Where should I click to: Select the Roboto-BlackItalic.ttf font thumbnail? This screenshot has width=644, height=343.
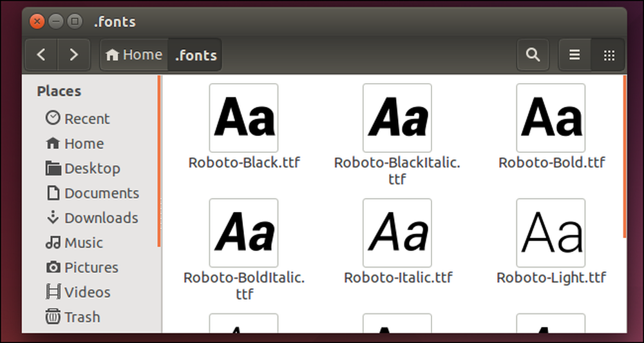click(397, 117)
